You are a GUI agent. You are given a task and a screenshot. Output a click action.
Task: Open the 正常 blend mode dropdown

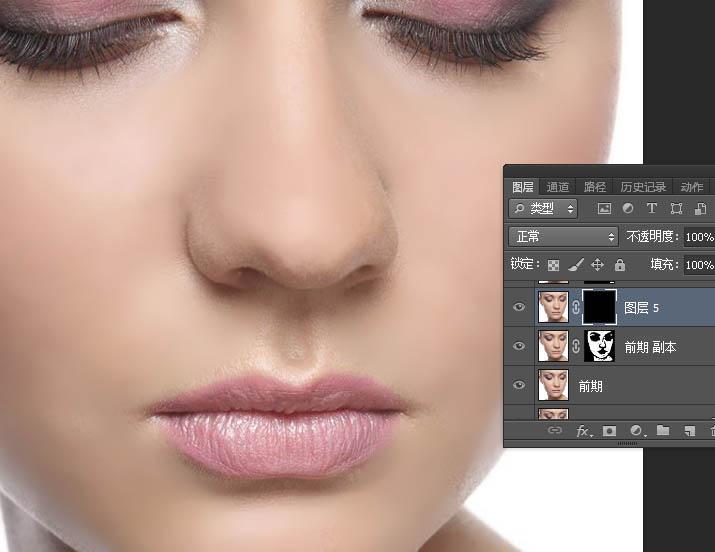tap(564, 237)
